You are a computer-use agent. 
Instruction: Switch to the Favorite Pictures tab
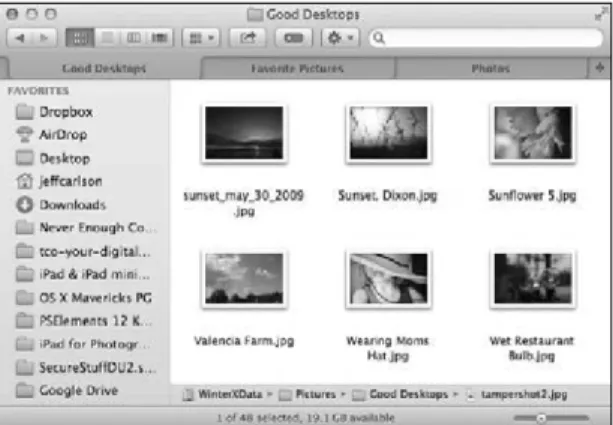[297, 68]
